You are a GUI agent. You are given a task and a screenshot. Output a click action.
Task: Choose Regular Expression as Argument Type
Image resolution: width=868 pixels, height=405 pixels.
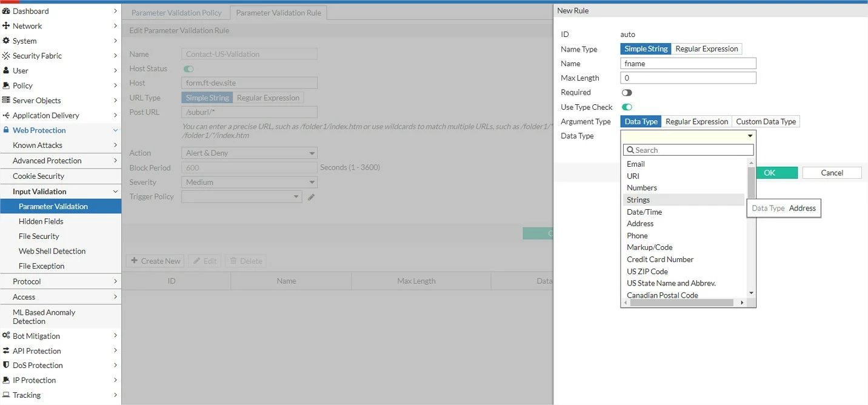[696, 121]
